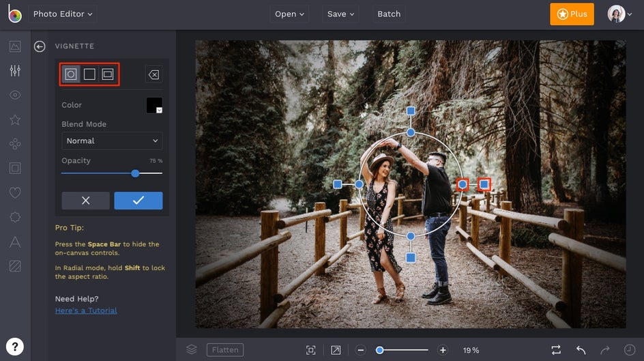
Task: Open the vignette color swatch
Action: click(154, 105)
